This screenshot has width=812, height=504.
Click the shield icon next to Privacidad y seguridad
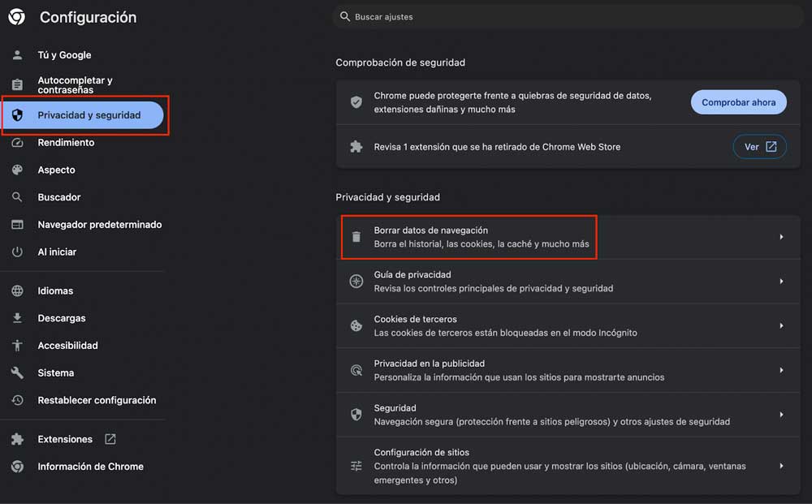(x=17, y=114)
